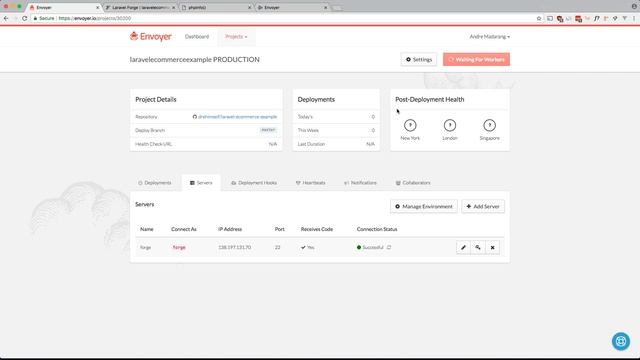Check the Singapore health status icon
Screen dimensions: 640x360
click(x=489, y=125)
